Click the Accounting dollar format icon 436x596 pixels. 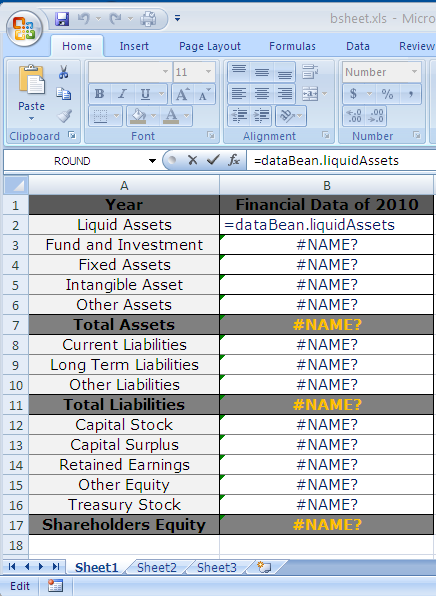pos(354,94)
